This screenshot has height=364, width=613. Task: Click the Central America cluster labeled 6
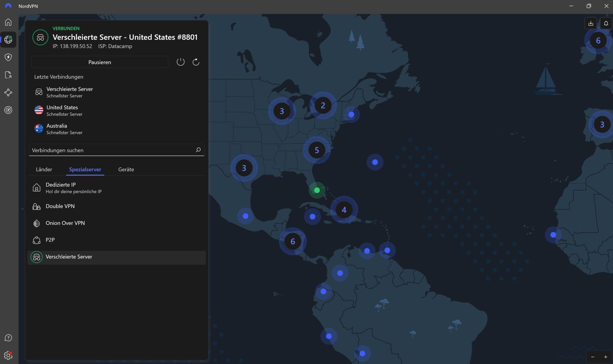point(292,241)
